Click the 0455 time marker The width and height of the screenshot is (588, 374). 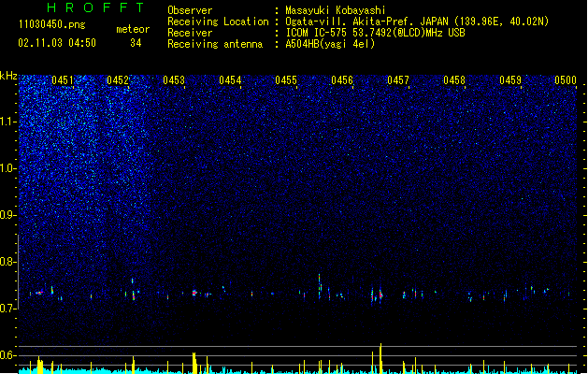[286, 80]
